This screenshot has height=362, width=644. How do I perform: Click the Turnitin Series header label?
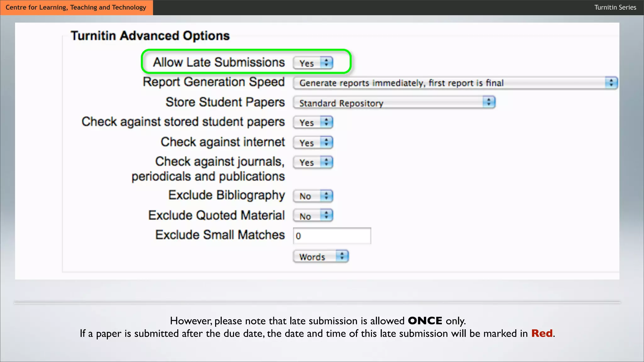[615, 8]
